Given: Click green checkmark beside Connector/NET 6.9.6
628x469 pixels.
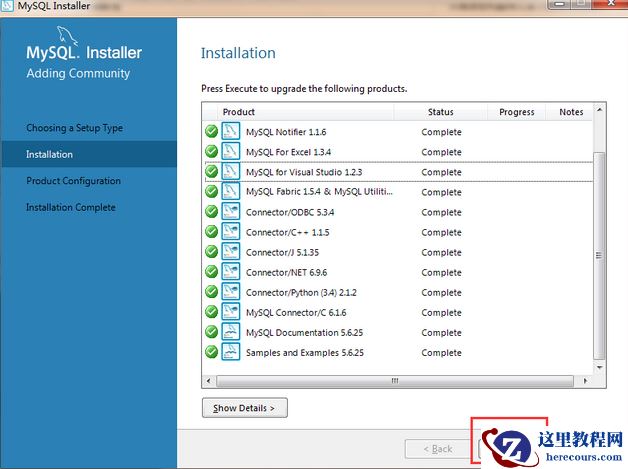Looking at the screenshot, I should pyautogui.click(x=211, y=272).
